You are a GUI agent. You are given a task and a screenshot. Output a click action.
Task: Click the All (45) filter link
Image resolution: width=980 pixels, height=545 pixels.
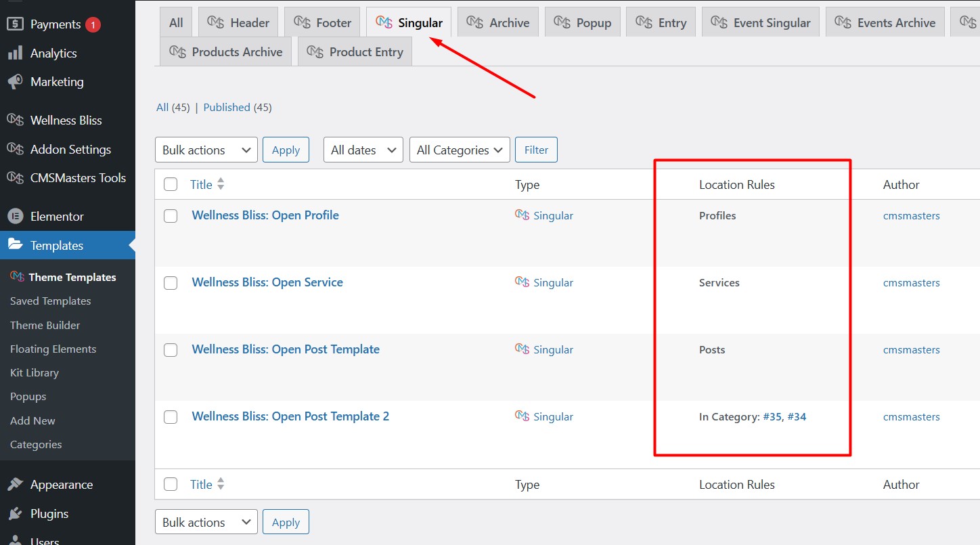(173, 107)
